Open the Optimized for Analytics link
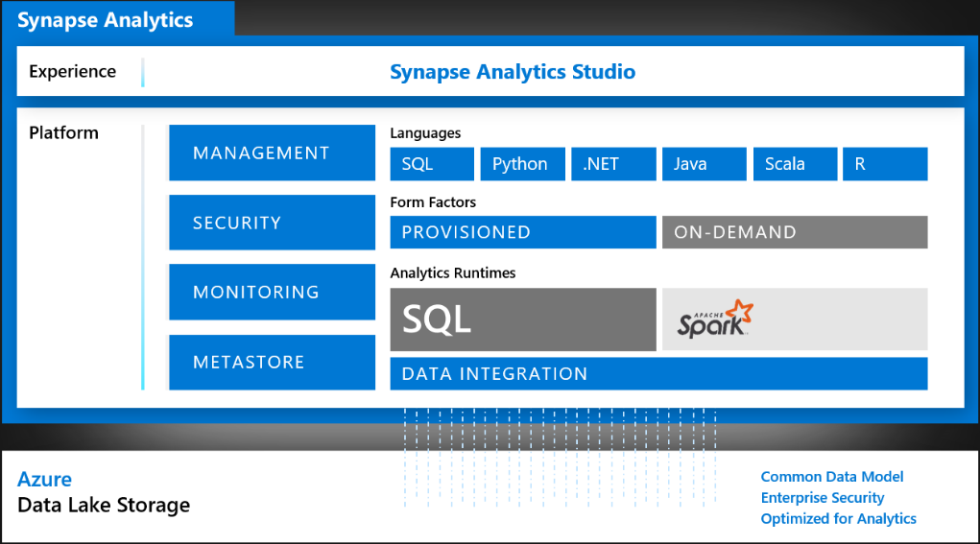Viewport: 980px width, 544px height. 838,518
